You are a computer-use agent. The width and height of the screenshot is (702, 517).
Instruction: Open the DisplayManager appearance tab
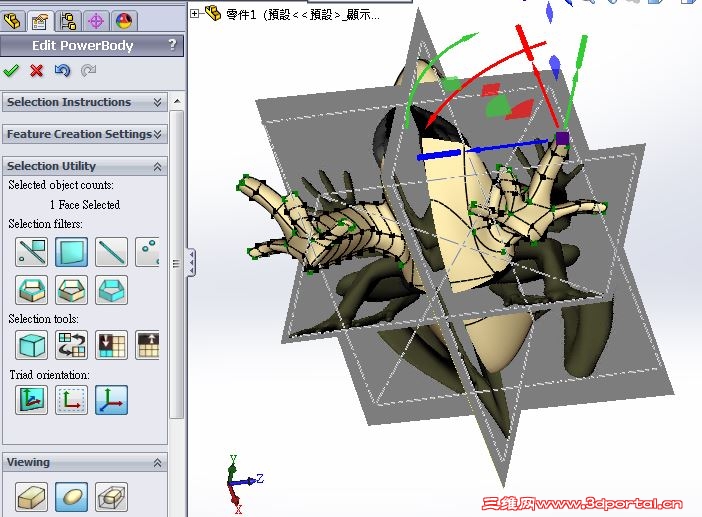[x=123, y=21]
